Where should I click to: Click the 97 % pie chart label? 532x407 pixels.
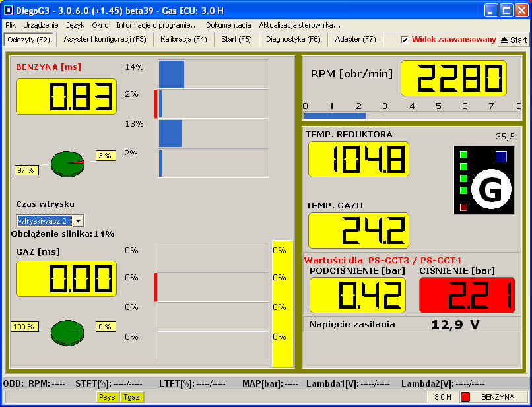pyautogui.click(x=26, y=170)
